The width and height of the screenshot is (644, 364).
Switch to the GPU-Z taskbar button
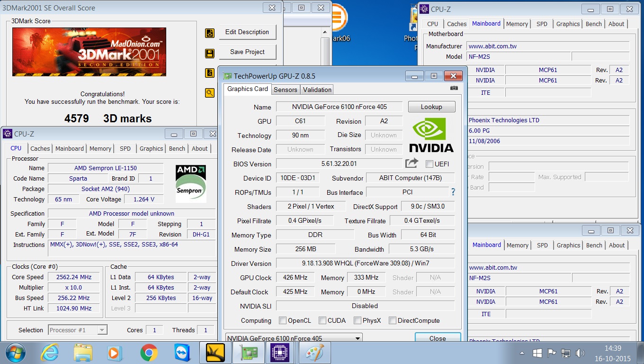tap(248, 353)
